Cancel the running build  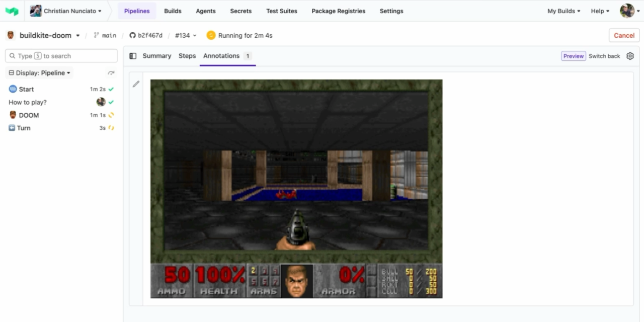click(x=624, y=35)
